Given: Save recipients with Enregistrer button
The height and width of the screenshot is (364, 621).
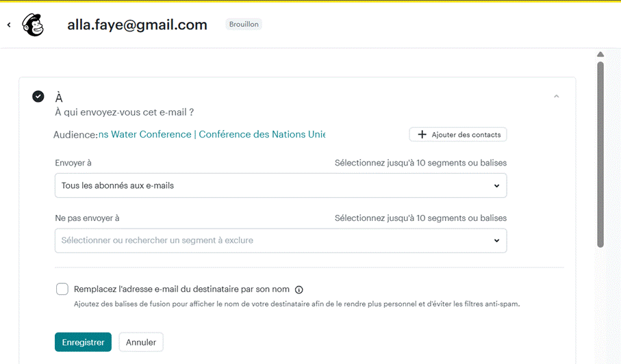Looking at the screenshot, I should [x=83, y=342].
